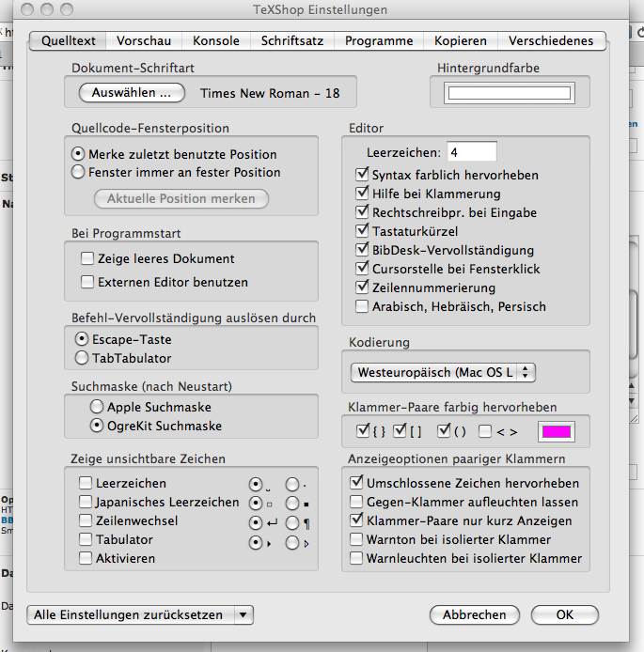Open Alle Einstellungen zurücksetzen dropdown arrow
The image size is (644, 652).
(243, 615)
